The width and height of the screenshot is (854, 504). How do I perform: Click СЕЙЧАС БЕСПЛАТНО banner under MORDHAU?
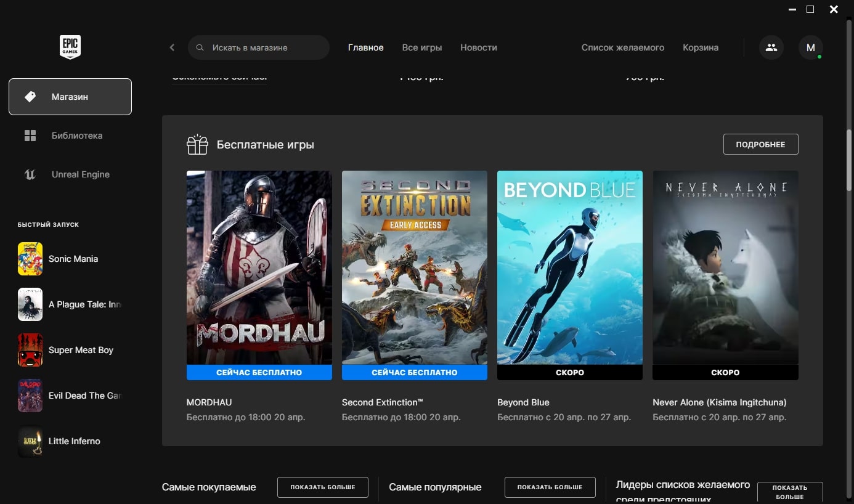pyautogui.click(x=259, y=372)
